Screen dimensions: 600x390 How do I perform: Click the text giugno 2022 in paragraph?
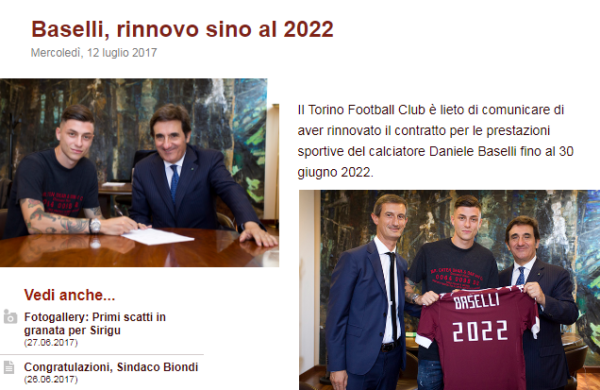click(334, 172)
